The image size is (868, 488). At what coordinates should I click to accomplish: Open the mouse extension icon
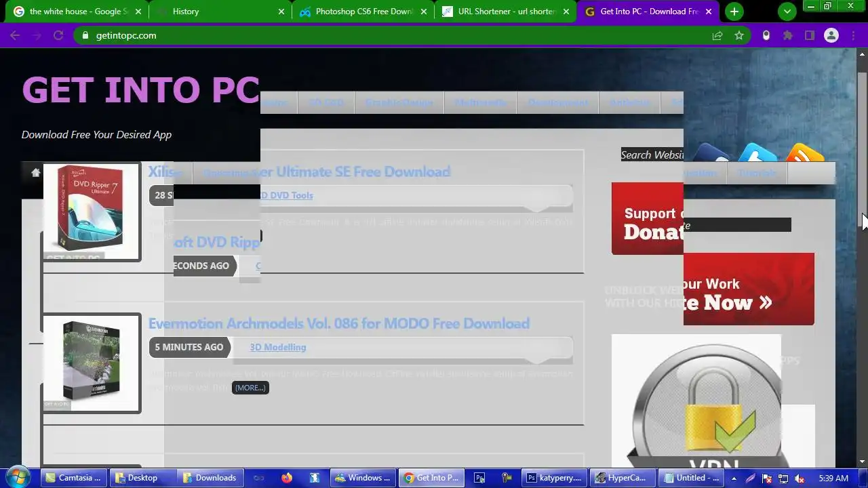tap(766, 35)
